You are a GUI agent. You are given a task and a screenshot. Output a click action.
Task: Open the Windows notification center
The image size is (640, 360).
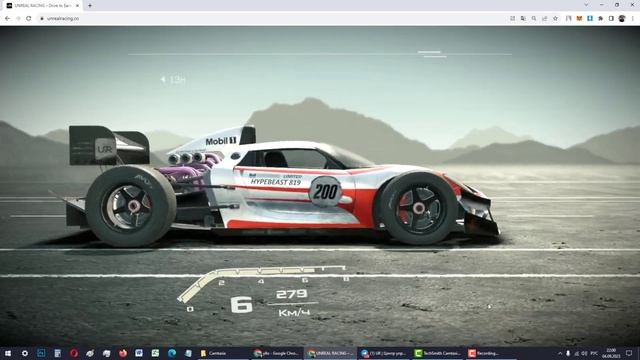pyautogui.click(x=629, y=353)
